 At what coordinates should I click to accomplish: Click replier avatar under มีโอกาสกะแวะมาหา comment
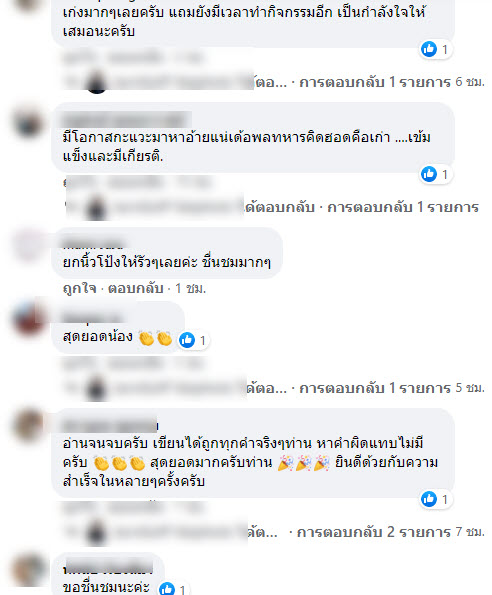pyautogui.click(x=96, y=208)
